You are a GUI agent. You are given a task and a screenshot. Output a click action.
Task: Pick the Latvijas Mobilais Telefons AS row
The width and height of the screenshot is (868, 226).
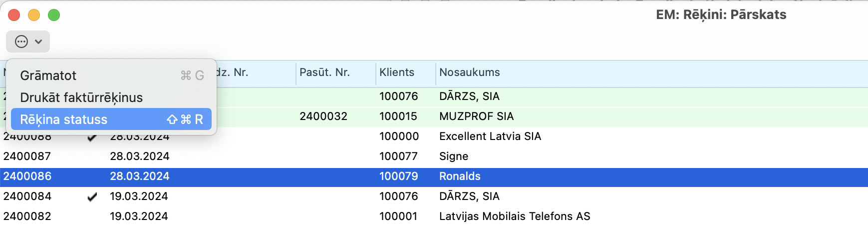tap(514, 216)
